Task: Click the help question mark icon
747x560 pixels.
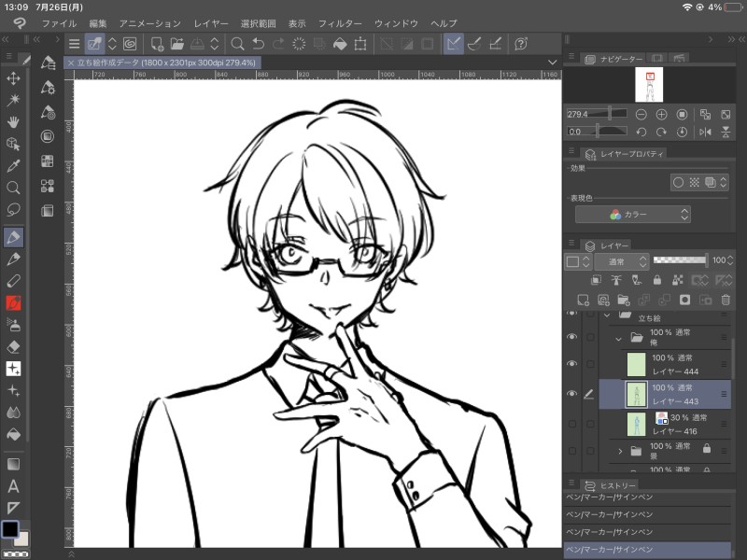Action: (521, 44)
